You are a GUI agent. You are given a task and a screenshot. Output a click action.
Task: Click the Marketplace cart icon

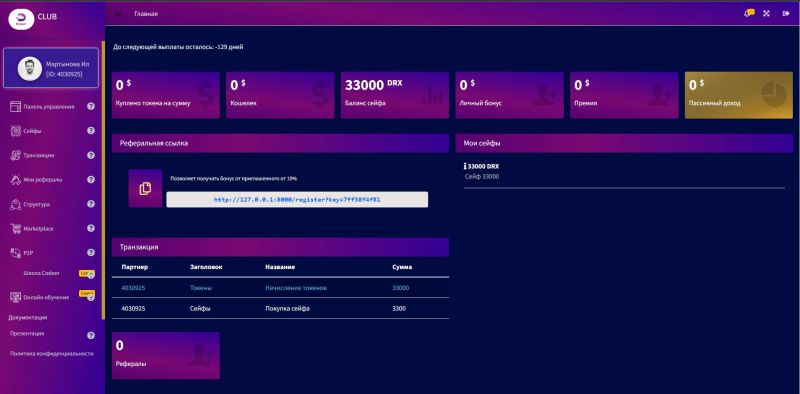pos(15,229)
